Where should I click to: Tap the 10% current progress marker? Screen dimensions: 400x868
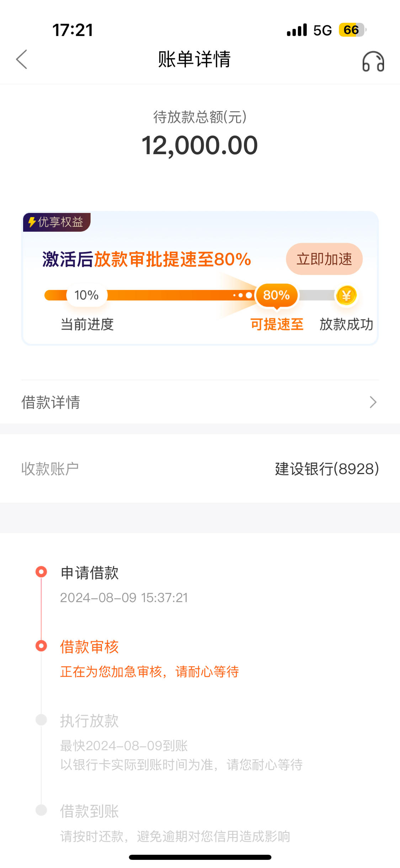pyautogui.click(x=87, y=295)
